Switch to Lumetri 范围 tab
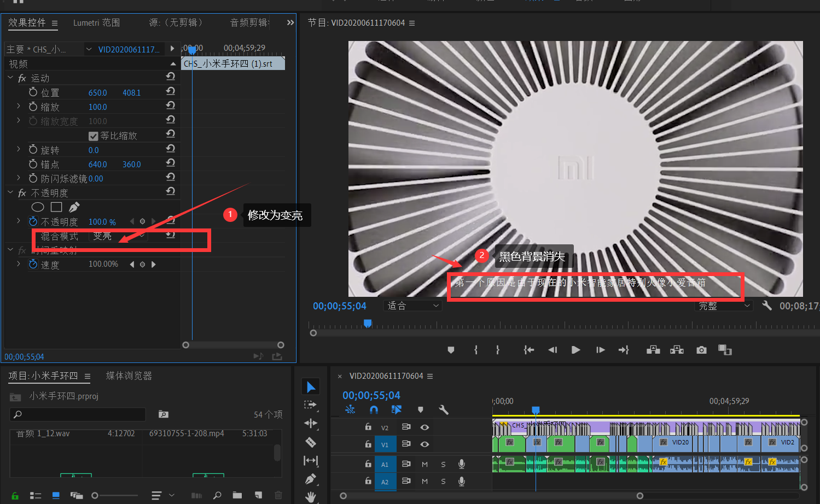Viewport: 820px width, 504px height. coord(97,22)
